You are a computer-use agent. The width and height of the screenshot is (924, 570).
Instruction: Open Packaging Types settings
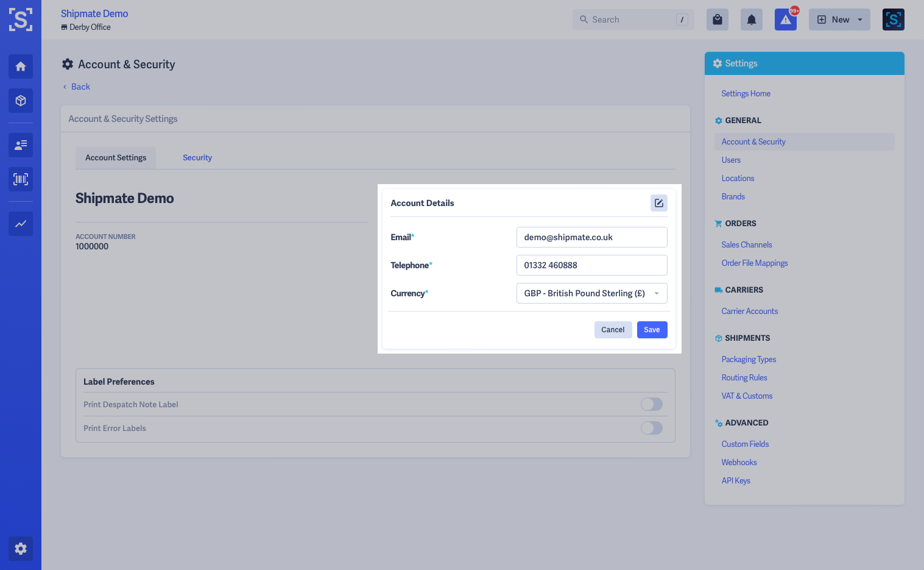pos(749,360)
